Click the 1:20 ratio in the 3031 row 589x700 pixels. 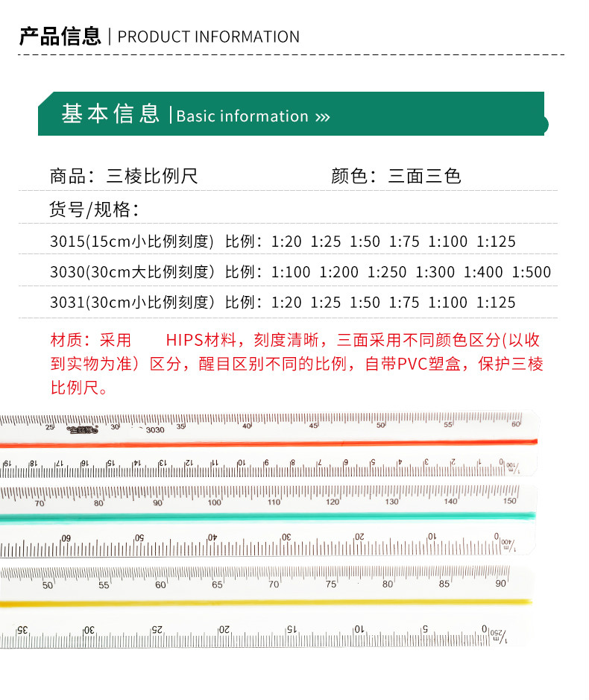(x=287, y=302)
